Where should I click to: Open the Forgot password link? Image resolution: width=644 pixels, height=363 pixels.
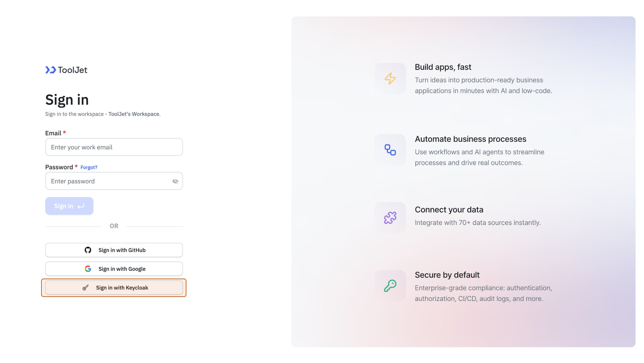click(89, 167)
